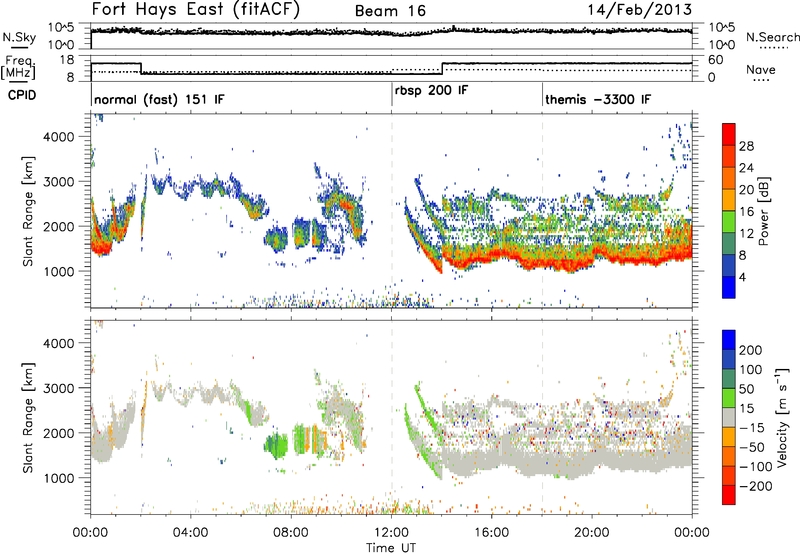The image size is (800, 554).
Task: Click the "20:00" time axis tick label
Action: pos(592,533)
